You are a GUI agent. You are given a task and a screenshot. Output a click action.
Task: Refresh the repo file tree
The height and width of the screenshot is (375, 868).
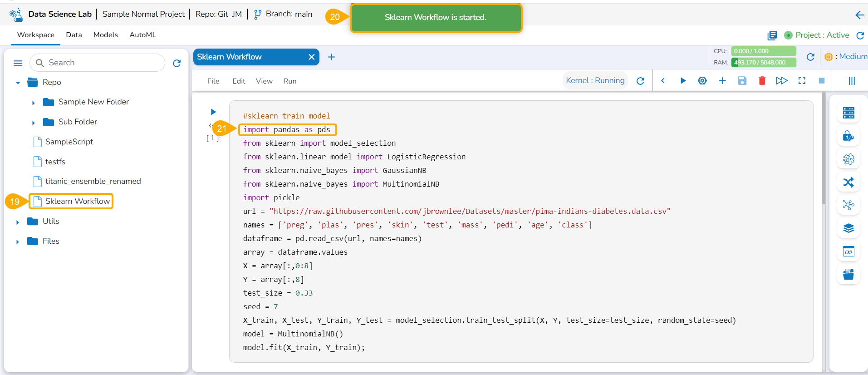pyautogui.click(x=177, y=63)
